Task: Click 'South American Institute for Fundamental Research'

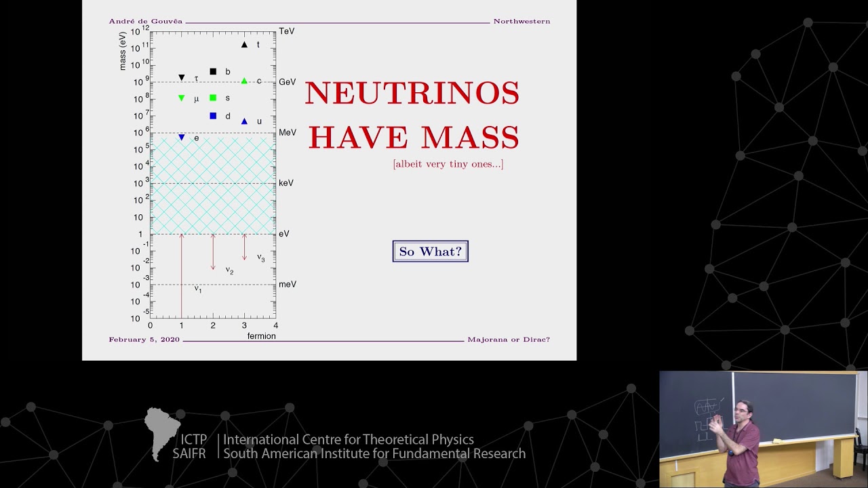Action: coord(374,454)
